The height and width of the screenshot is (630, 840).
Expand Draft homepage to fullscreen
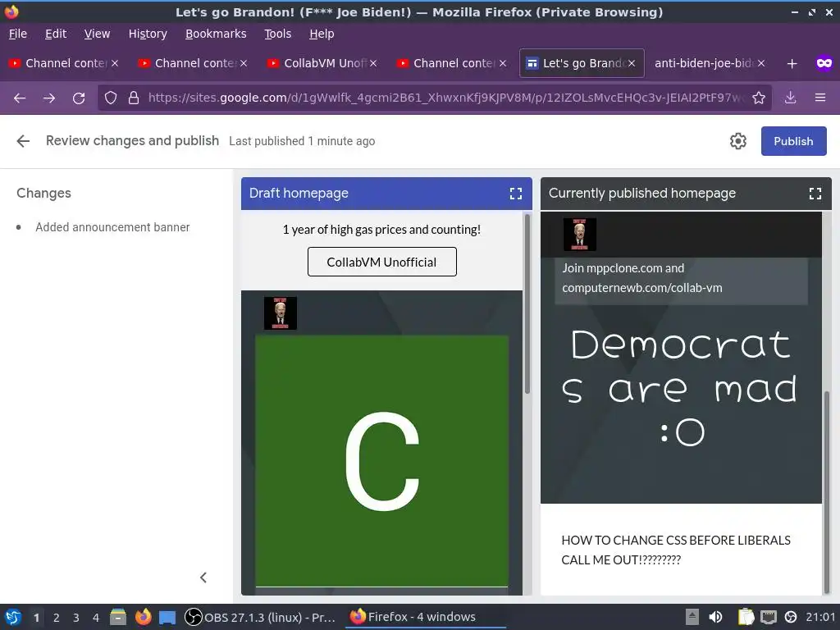coord(515,194)
